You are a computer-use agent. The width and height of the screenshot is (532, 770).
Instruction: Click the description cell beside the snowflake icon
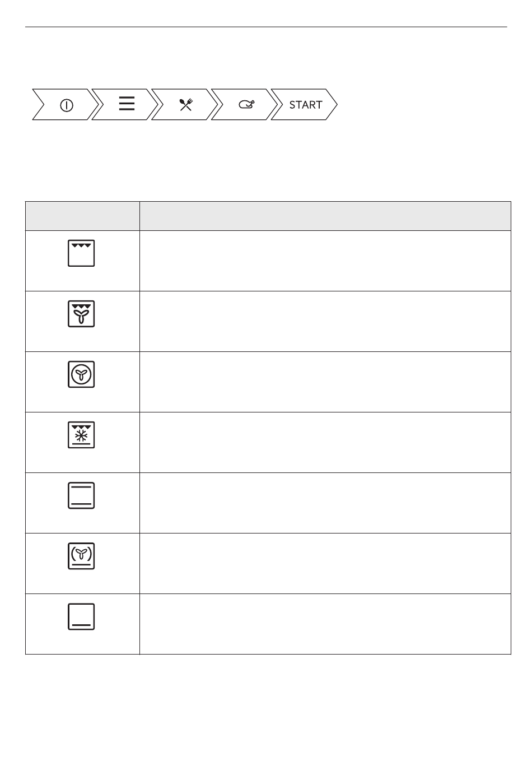pyautogui.click(x=325, y=442)
